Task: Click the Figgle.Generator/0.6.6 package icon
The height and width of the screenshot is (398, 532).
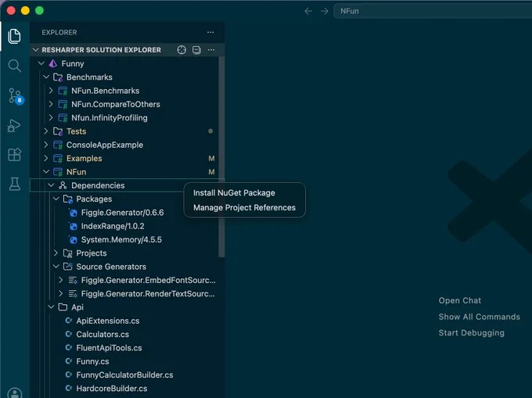Action: point(73,213)
